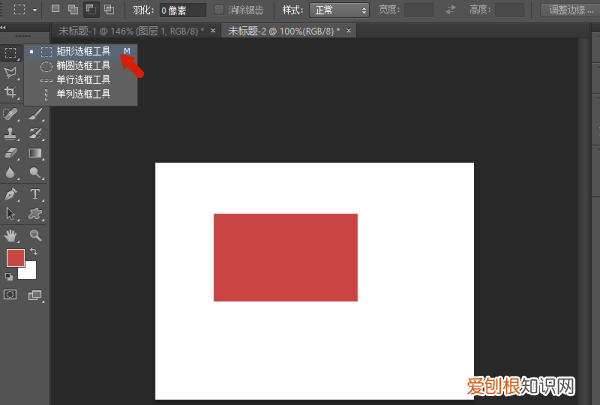
Task: Select the Pen tool
Action: pyautogui.click(x=11, y=194)
